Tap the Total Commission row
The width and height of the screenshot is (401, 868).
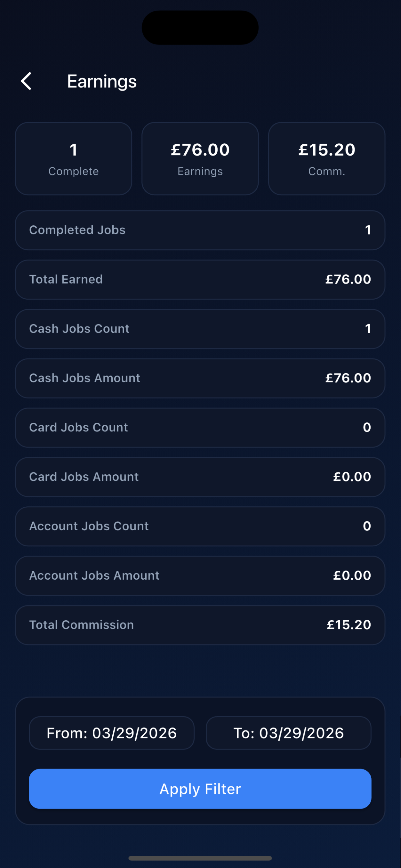pos(200,625)
